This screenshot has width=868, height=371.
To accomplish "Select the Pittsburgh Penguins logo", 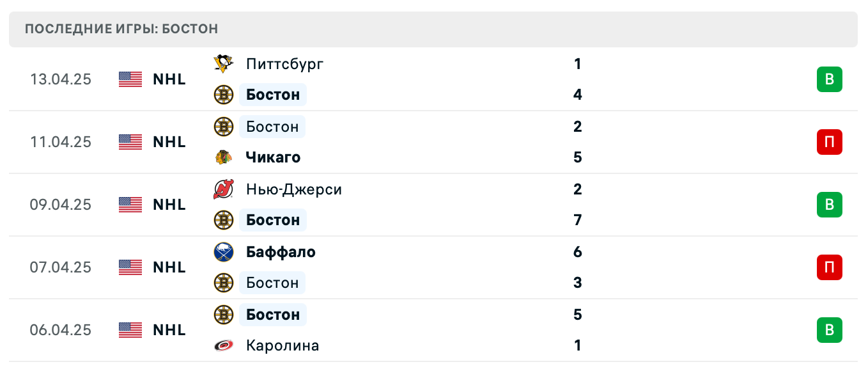I will pos(223,63).
